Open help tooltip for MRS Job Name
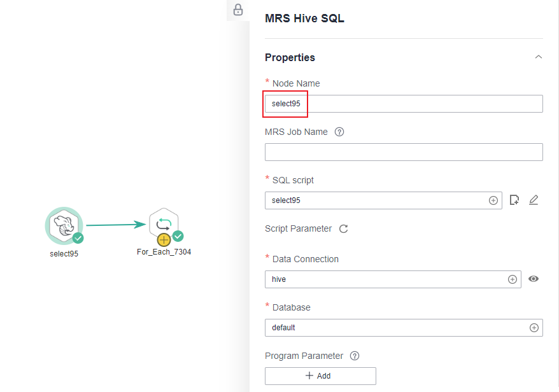Screen dimensions: 559x392 pos(339,132)
